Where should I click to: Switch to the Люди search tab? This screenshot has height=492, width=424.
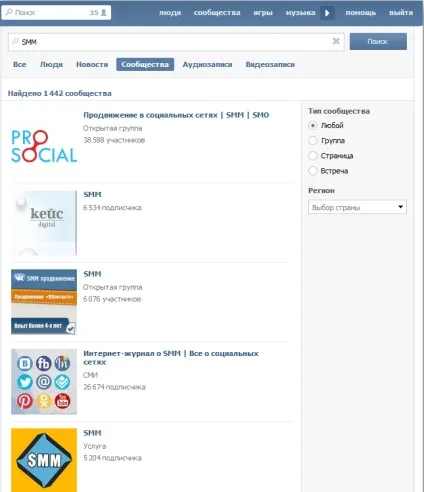coord(51,64)
